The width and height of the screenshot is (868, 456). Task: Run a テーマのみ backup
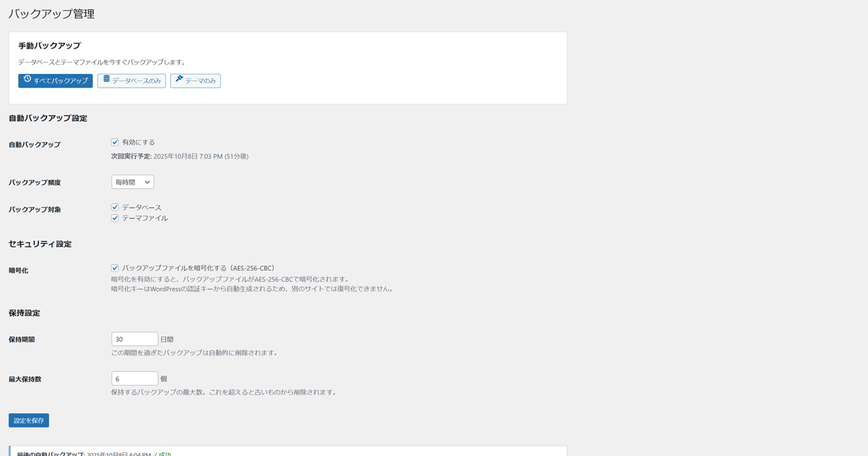[195, 81]
